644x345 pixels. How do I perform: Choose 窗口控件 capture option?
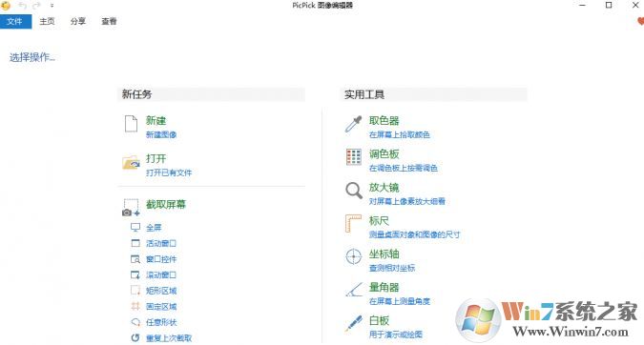pos(161,259)
